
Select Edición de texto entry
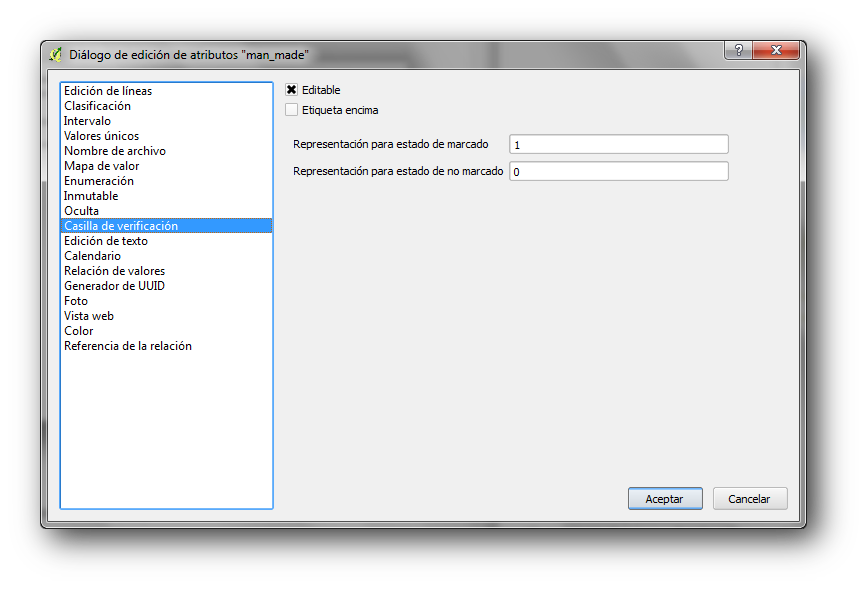[166, 241]
